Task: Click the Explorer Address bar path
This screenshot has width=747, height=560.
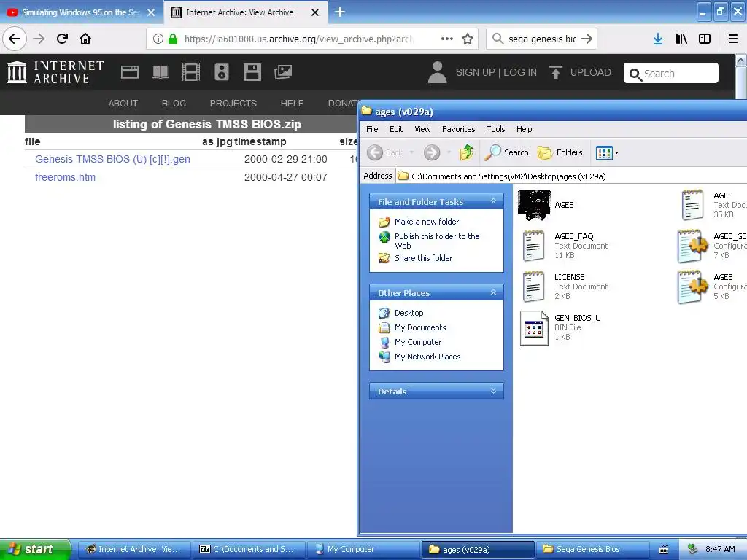Action: pos(508,176)
